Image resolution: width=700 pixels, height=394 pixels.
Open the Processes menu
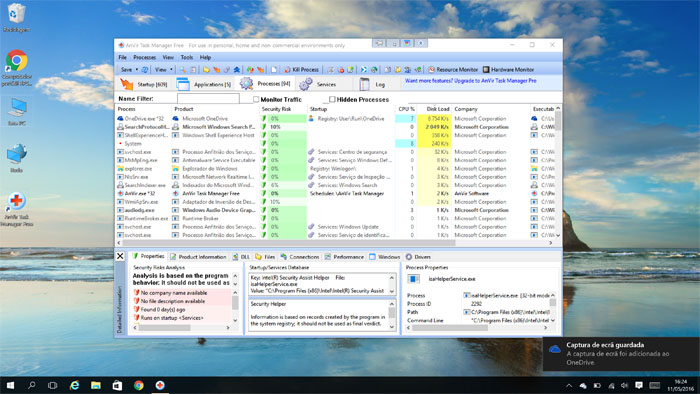coord(145,57)
